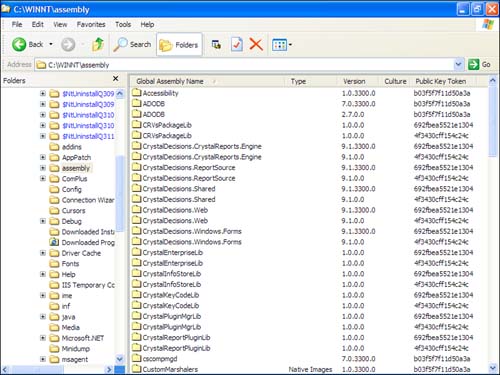
Task: Expand the AppPatch folder node
Action: (x=43, y=157)
